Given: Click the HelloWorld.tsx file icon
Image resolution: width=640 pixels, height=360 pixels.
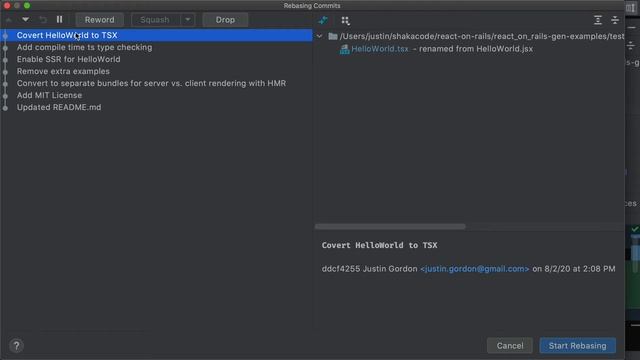Looking at the screenshot, I should coord(344,49).
